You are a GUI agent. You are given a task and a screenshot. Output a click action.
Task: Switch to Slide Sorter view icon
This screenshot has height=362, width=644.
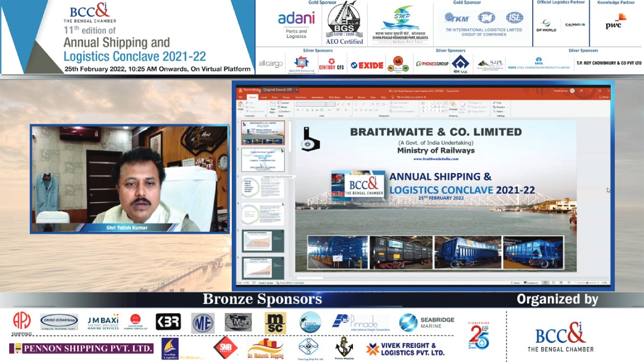tap(553, 283)
